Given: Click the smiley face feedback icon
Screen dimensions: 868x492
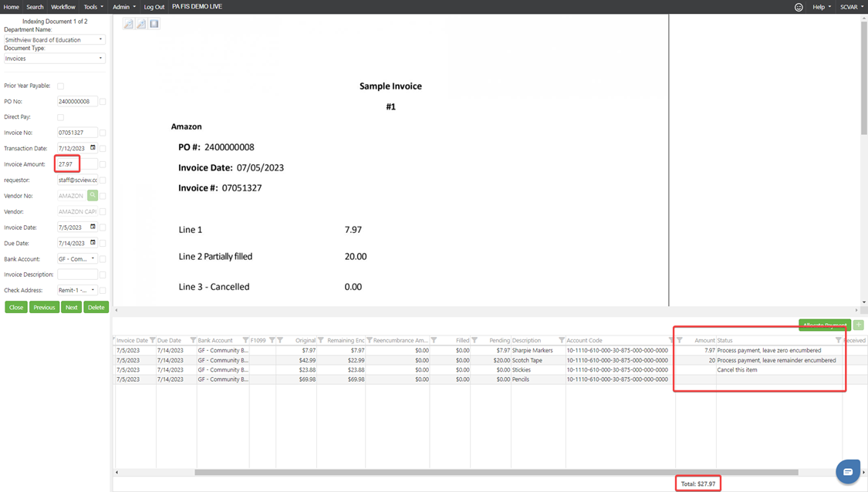Looking at the screenshot, I should tap(799, 7).
